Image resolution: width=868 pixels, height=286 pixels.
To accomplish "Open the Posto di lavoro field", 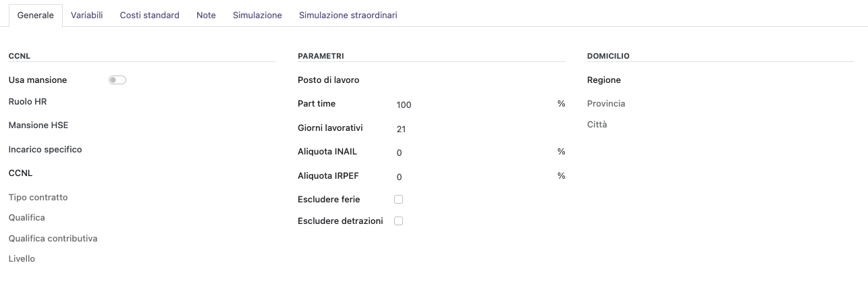I will tap(479, 80).
